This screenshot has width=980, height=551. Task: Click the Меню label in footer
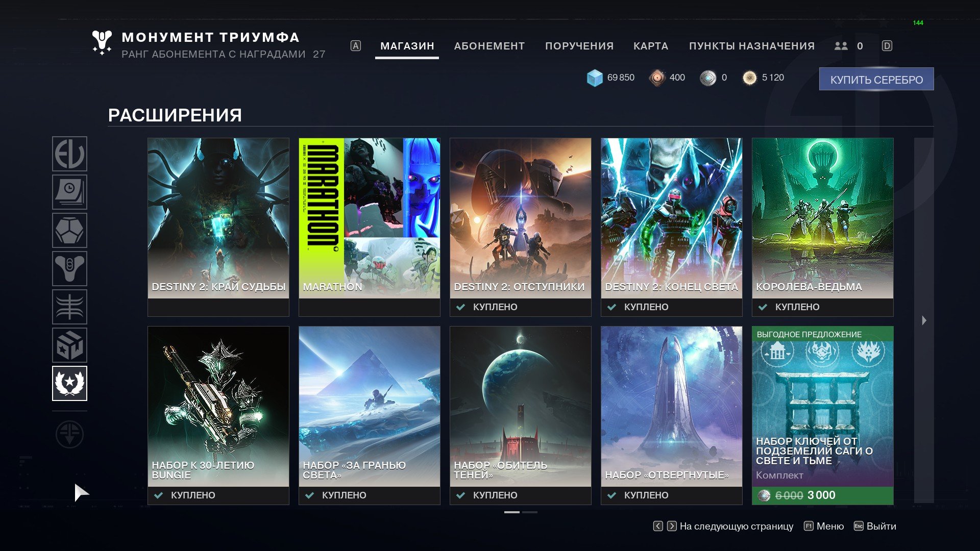click(830, 526)
